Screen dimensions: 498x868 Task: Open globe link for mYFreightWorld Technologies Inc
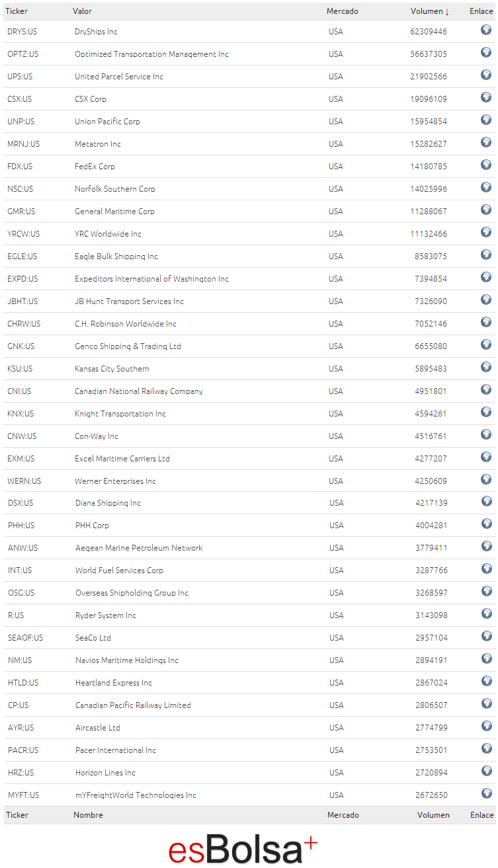tap(487, 793)
